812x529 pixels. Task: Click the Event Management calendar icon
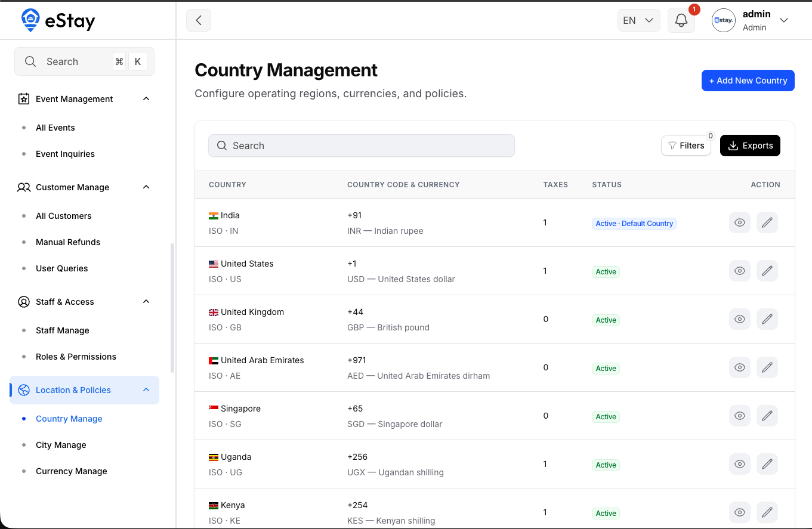[x=24, y=99]
